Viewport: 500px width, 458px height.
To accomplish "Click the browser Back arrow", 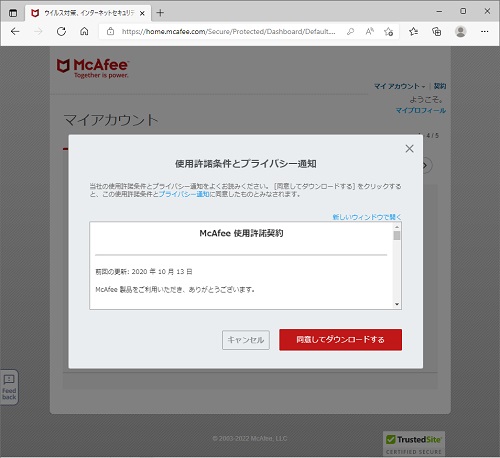I will point(15,32).
